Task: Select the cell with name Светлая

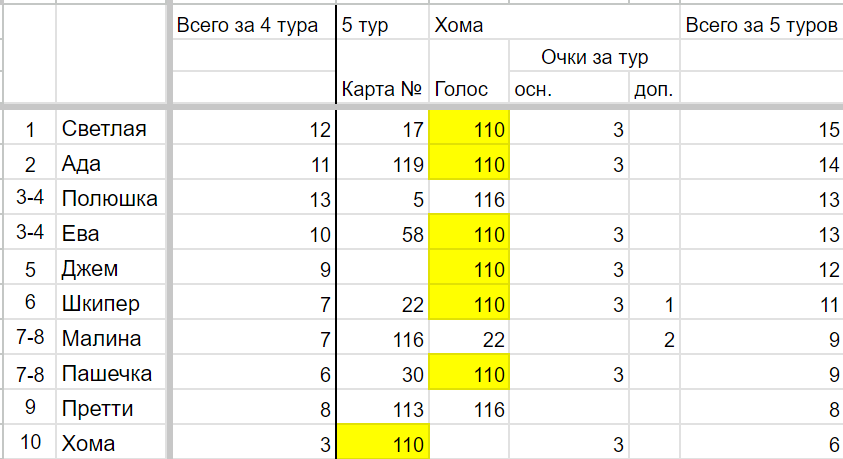Action: pos(111,128)
